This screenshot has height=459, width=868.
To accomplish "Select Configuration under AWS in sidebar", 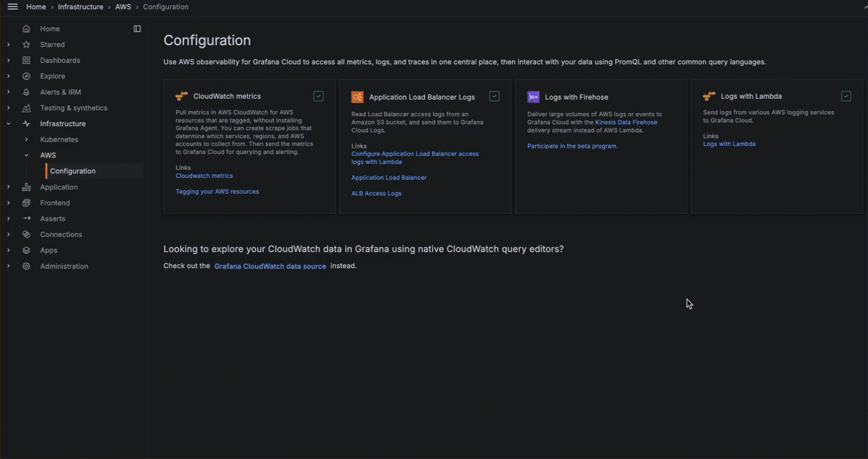I will point(72,171).
